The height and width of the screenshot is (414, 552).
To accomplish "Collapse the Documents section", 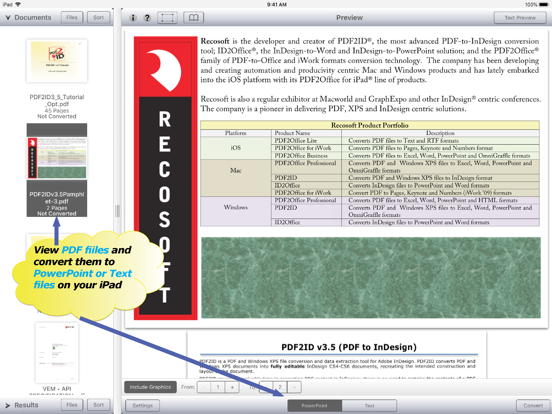I will point(8,18).
